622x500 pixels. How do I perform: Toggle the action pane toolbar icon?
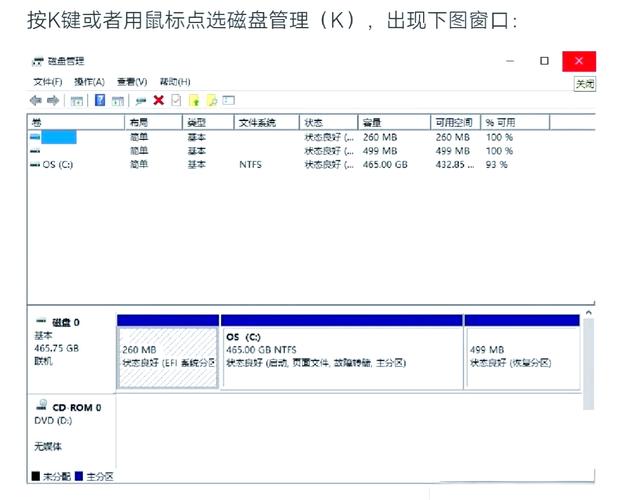[x=118, y=101]
